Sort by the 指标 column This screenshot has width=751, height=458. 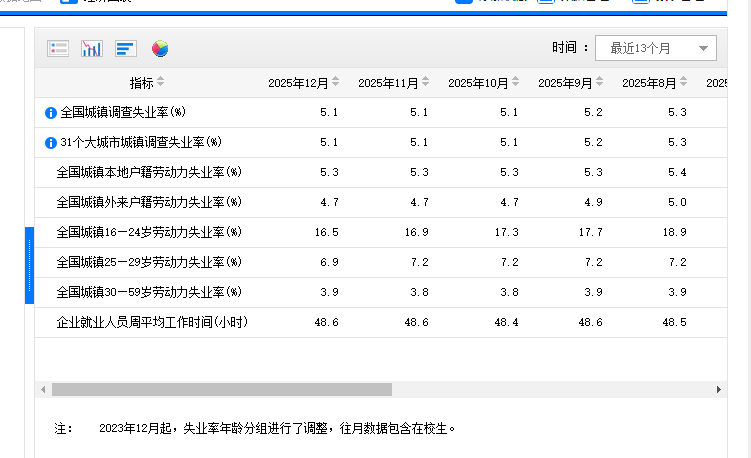[160, 81]
